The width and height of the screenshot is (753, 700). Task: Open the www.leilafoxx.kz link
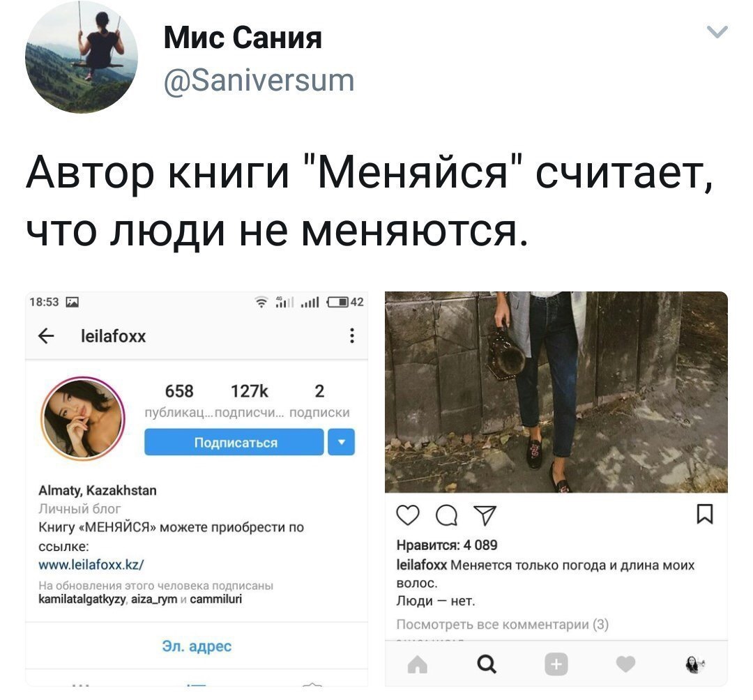[x=91, y=564]
